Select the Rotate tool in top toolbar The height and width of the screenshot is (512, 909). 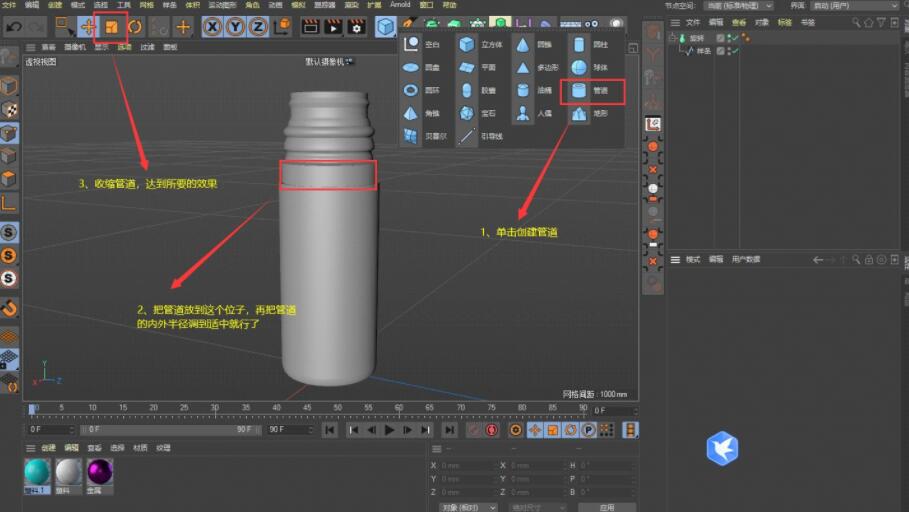pyautogui.click(x=135, y=27)
